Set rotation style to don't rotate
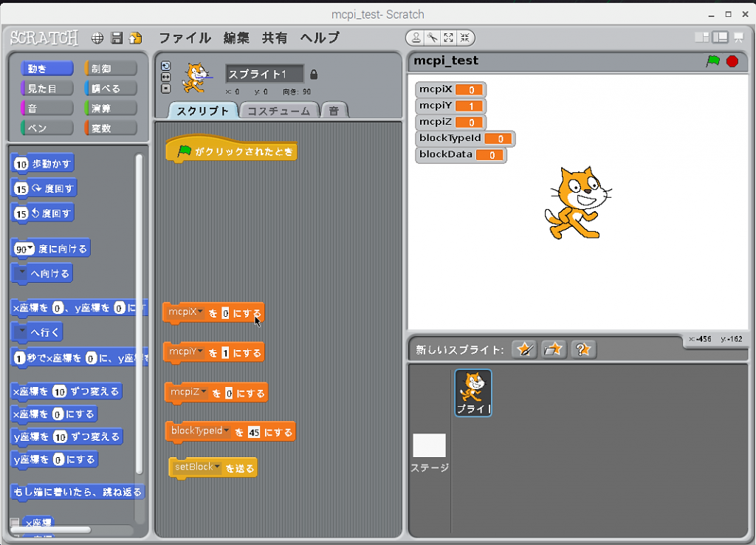756x545 pixels. [x=165, y=89]
